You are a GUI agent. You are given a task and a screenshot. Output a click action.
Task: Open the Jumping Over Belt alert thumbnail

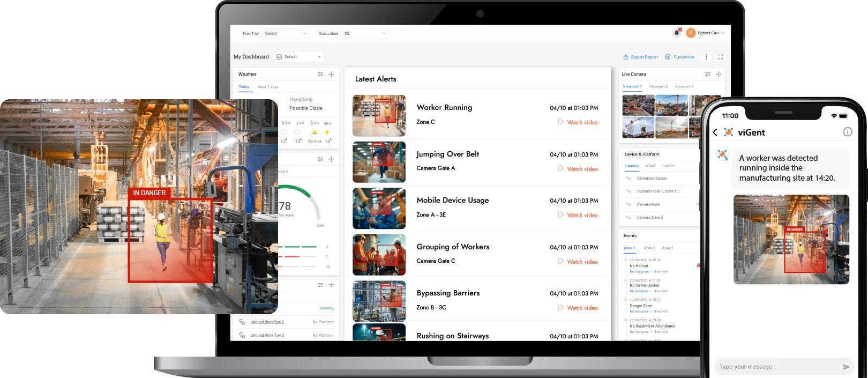pyautogui.click(x=379, y=162)
